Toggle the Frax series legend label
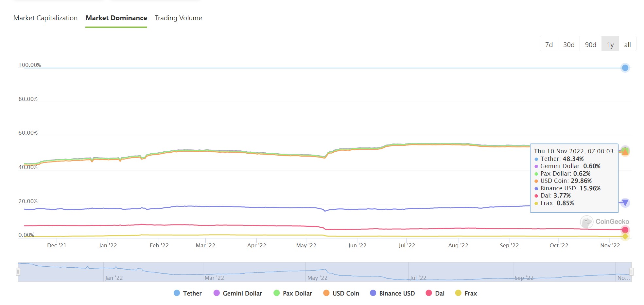Viewport: 644px width, 305px height. [x=471, y=294]
